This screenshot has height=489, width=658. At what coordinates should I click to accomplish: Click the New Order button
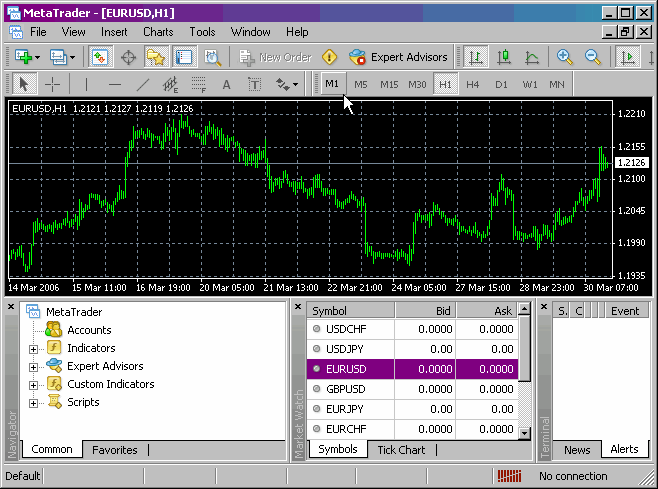[275, 57]
